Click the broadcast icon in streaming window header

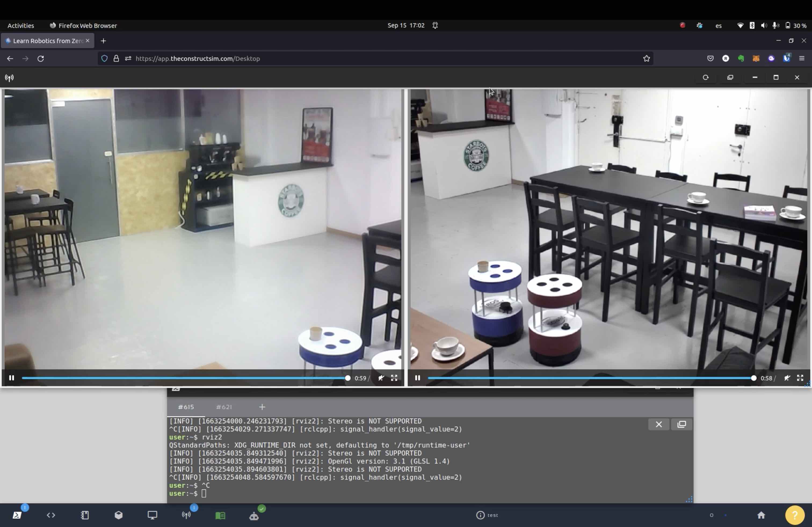[9, 78]
